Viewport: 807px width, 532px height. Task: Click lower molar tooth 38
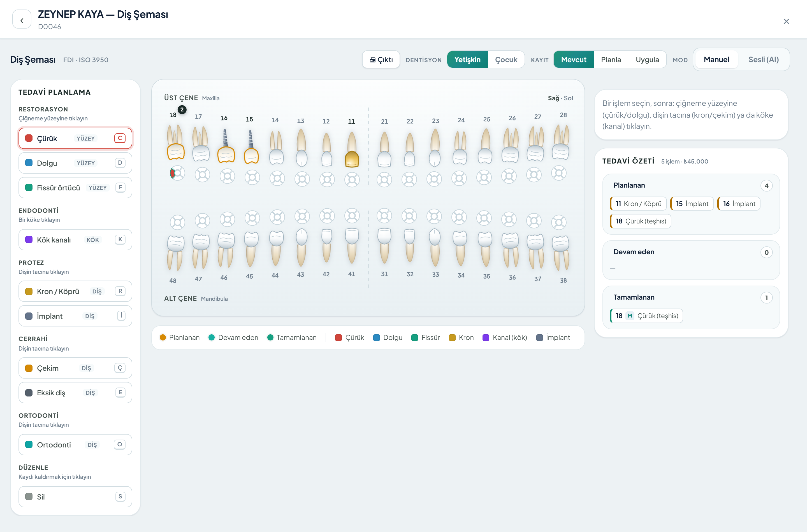click(x=560, y=253)
